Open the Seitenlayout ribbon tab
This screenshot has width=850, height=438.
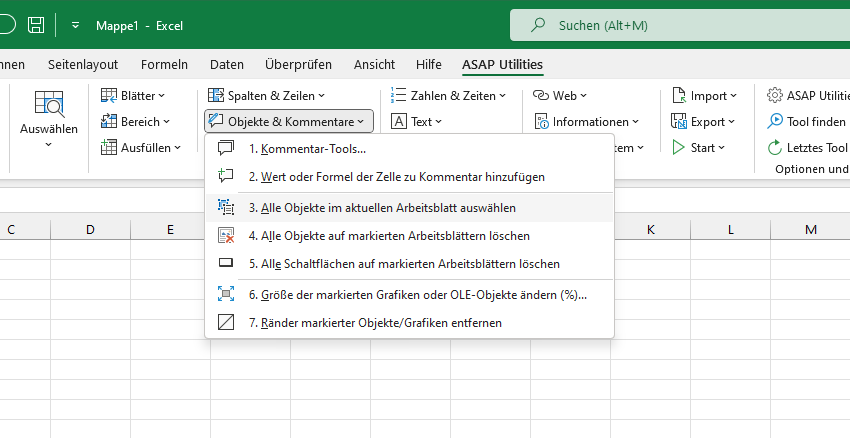pyautogui.click(x=83, y=65)
